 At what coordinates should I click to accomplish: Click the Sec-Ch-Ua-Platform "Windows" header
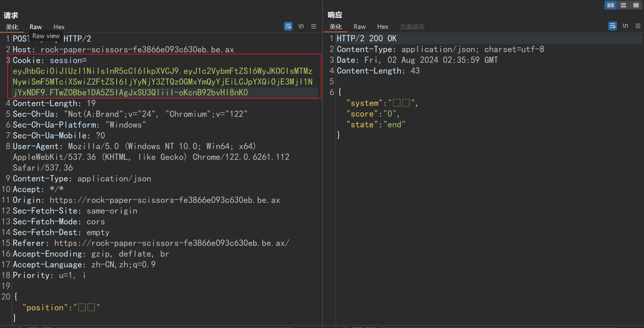tap(79, 125)
